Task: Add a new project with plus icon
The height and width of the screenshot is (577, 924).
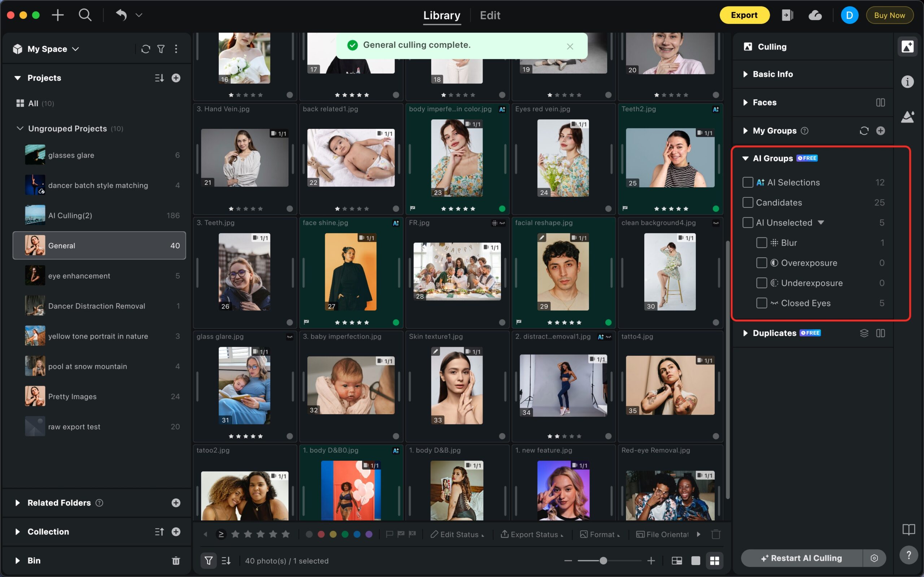Action: 175,78
